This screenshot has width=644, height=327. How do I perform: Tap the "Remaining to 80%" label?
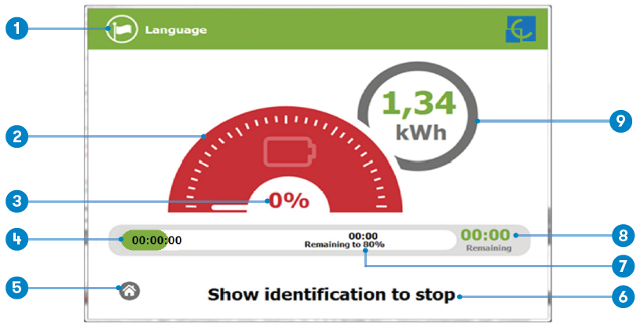(x=345, y=245)
